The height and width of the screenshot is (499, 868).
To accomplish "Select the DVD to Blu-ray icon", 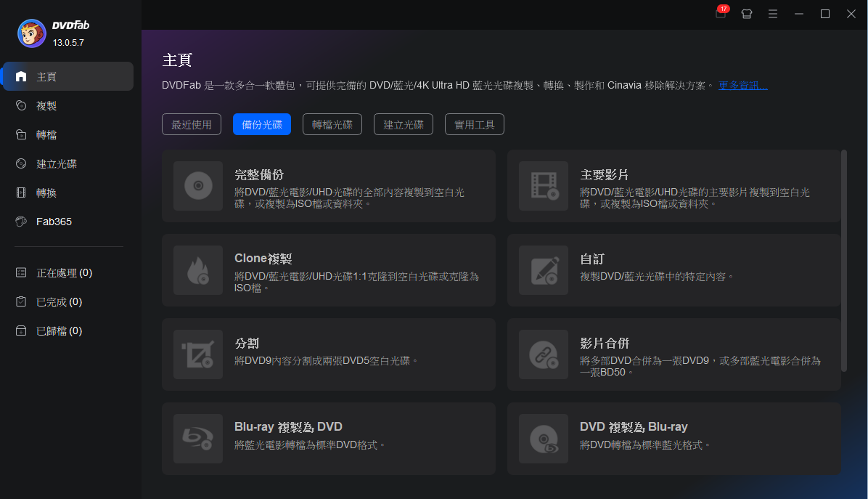I will click(543, 438).
